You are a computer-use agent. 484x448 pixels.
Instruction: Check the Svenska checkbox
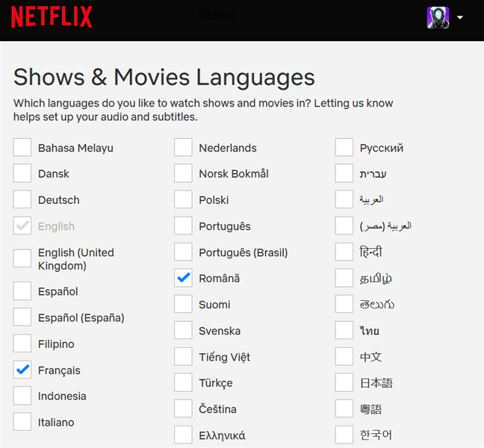(183, 330)
